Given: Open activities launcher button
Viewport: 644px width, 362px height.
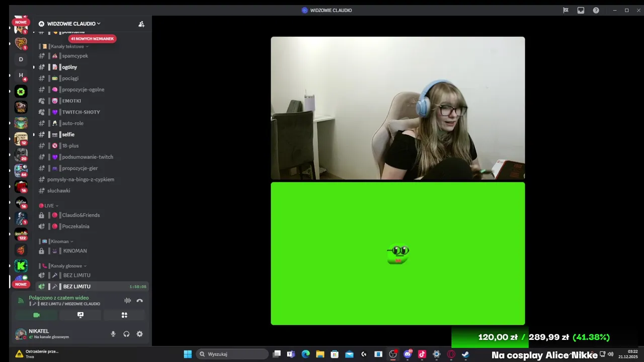Looking at the screenshot, I should click(x=124, y=315).
